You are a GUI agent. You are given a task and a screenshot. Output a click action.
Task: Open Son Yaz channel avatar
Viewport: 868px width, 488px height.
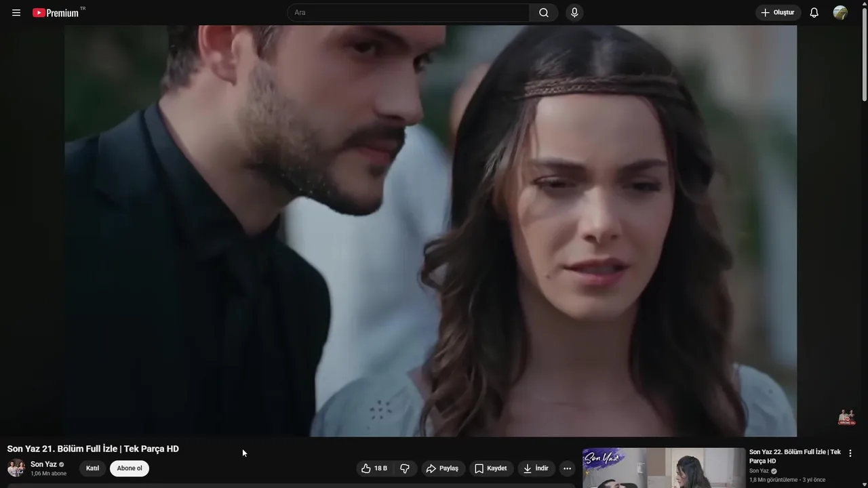[16, 468]
